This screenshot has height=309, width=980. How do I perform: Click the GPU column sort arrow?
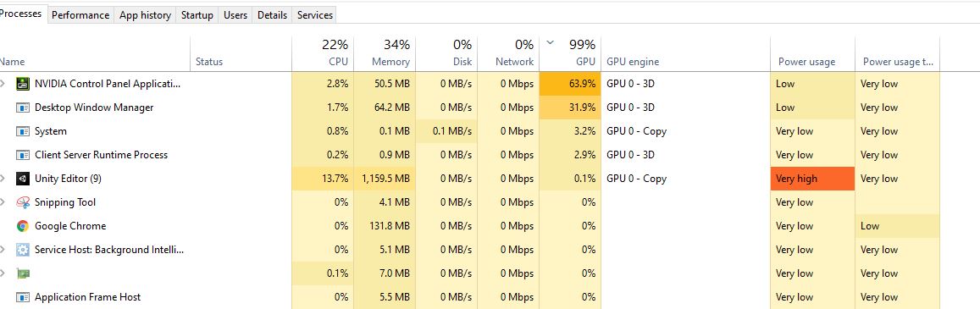[x=550, y=43]
